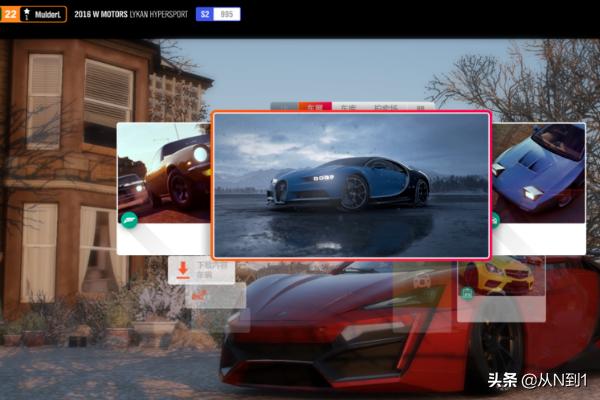600x400 pixels.
Task: Click the green Forza logo badge on left tile
Action: 129,220
